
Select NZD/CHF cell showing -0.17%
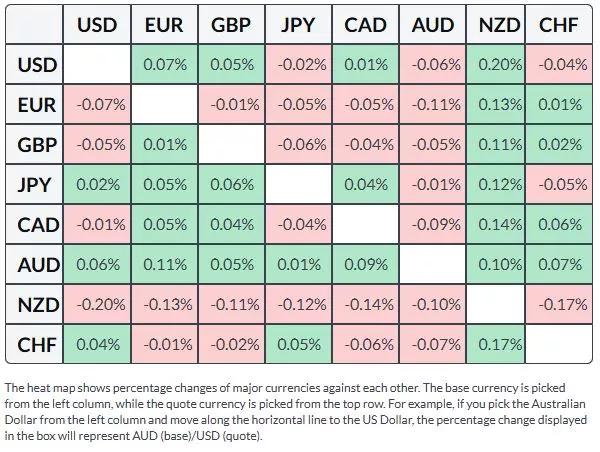tap(560, 305)
